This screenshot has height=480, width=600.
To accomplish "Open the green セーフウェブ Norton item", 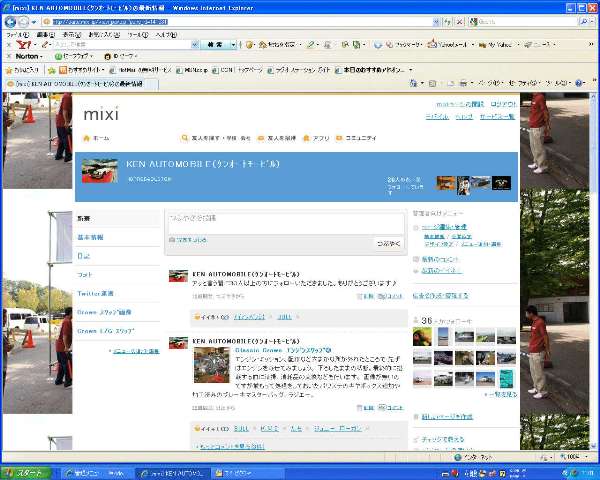I will click(74, 56).
